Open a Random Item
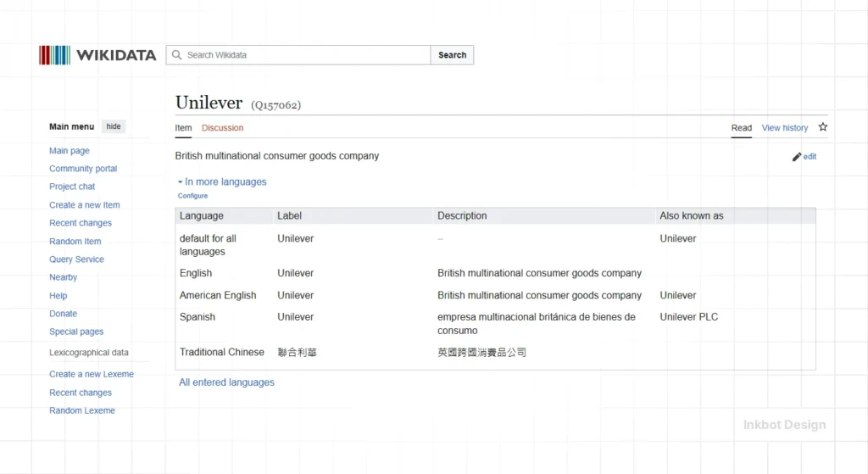Viewport: 868px width, 474px height. 75,241
